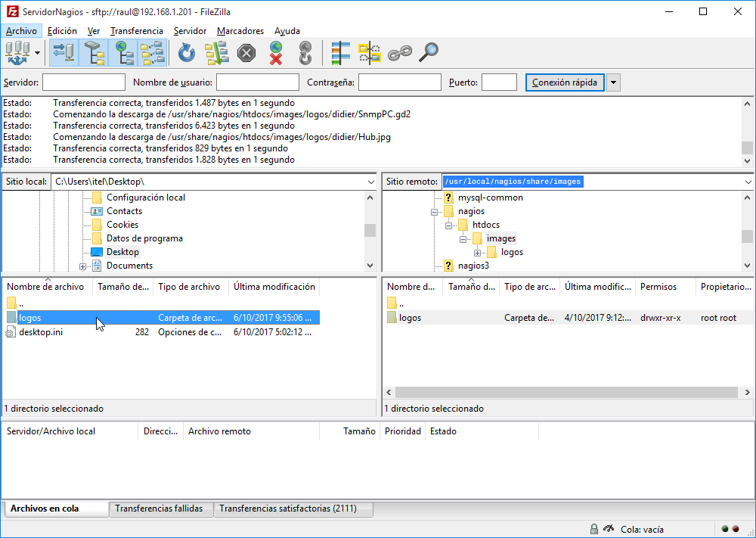Screen dimensions: 756x538
Task: Toggle message log display
Action: (x=64, y=53)
